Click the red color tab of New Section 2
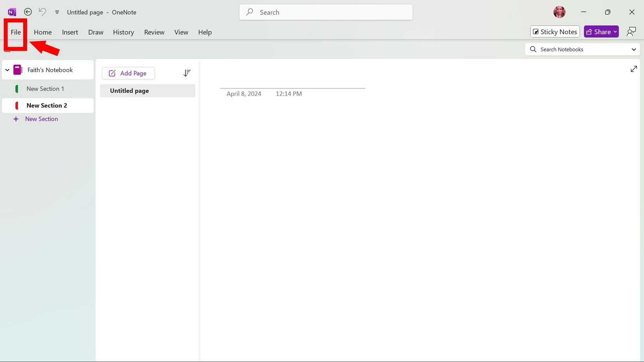 (16, 105)
